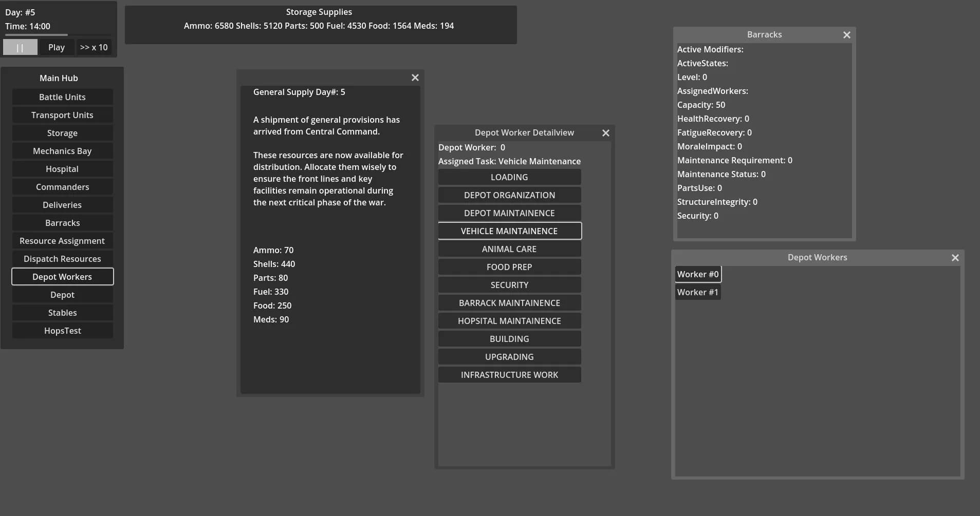Open Stables menu
980x516 pixels.
click(x=62, y=313)
